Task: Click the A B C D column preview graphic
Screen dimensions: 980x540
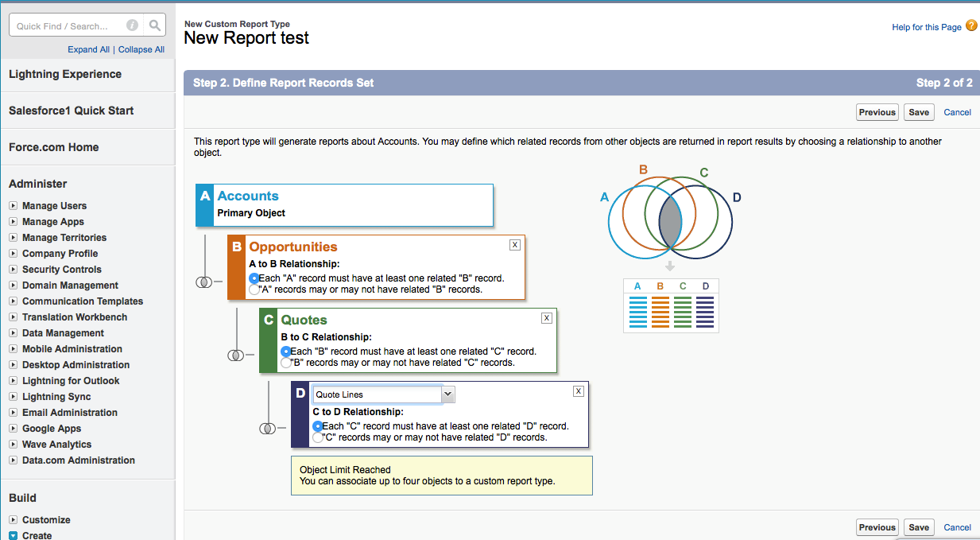Action: click(x=671, y=305)
